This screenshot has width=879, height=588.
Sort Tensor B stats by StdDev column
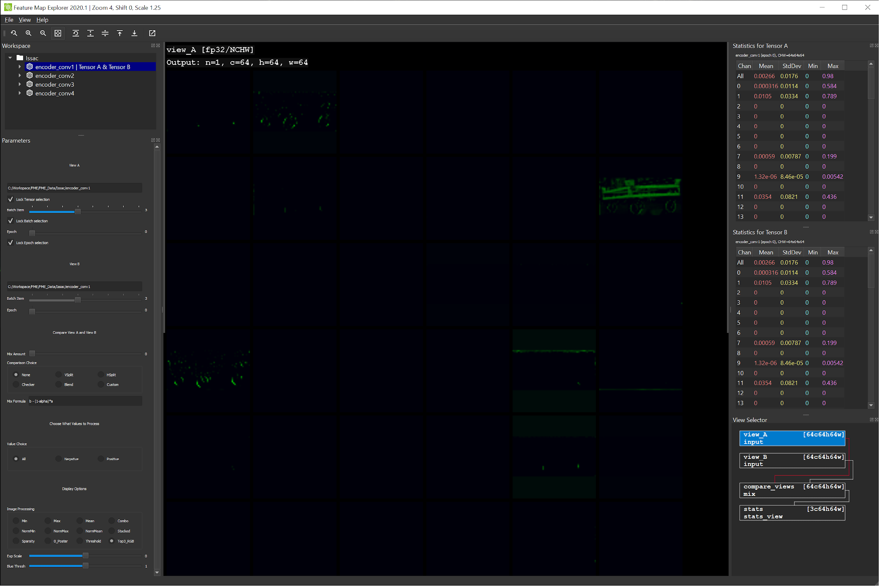[791, 252]
